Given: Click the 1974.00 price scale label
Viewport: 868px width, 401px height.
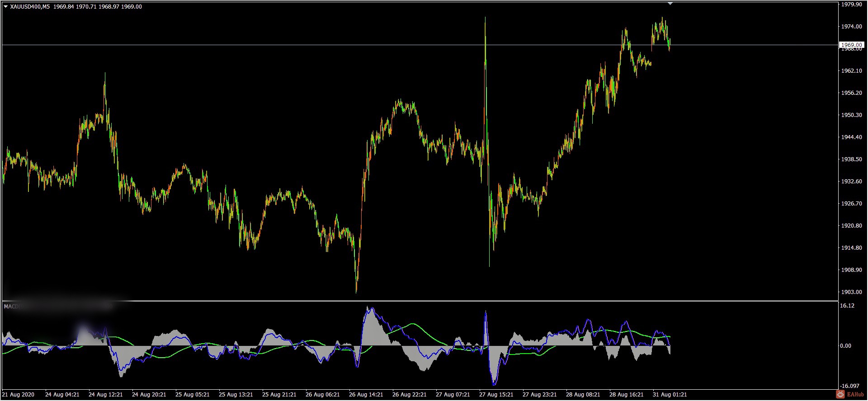Looking at the screenshot, I should coord(851,27).
